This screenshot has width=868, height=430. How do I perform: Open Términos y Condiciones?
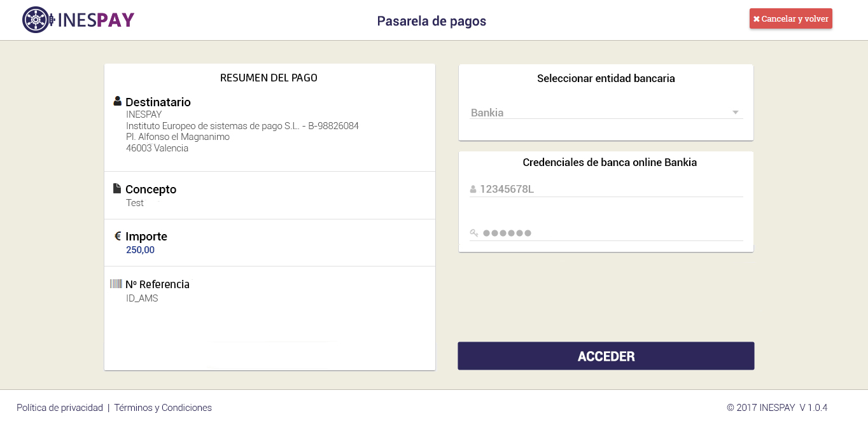click(162, 407)
